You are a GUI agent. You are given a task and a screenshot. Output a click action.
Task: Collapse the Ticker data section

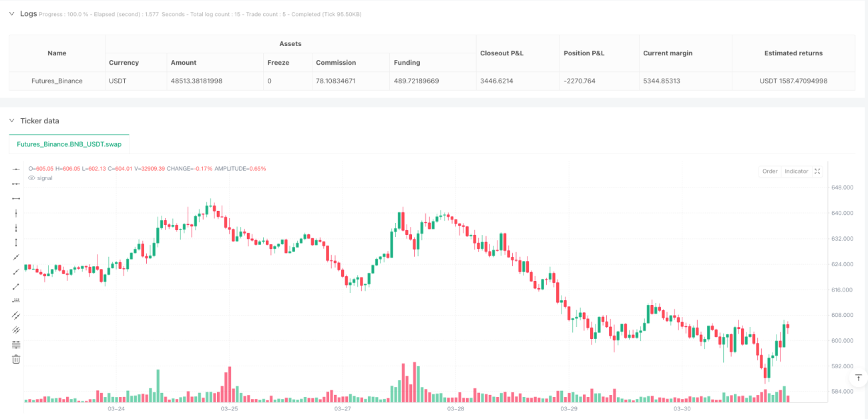11,121
